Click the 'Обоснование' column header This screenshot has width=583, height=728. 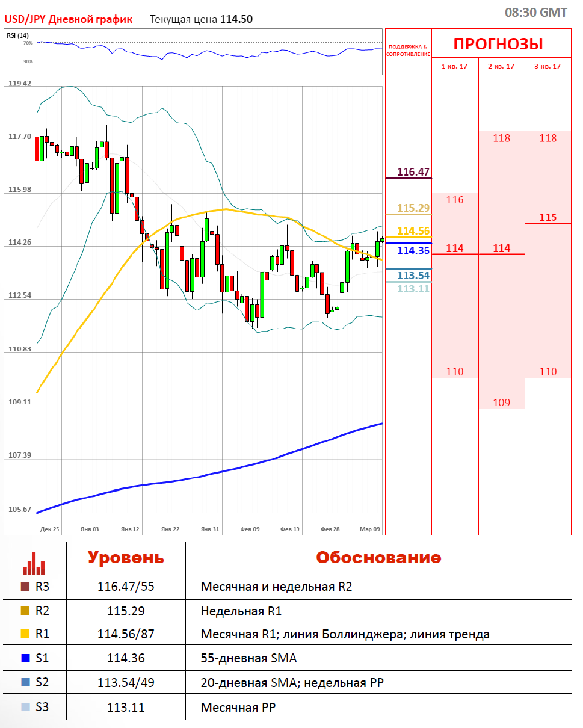pyautogui.click(x=378, y=557)
